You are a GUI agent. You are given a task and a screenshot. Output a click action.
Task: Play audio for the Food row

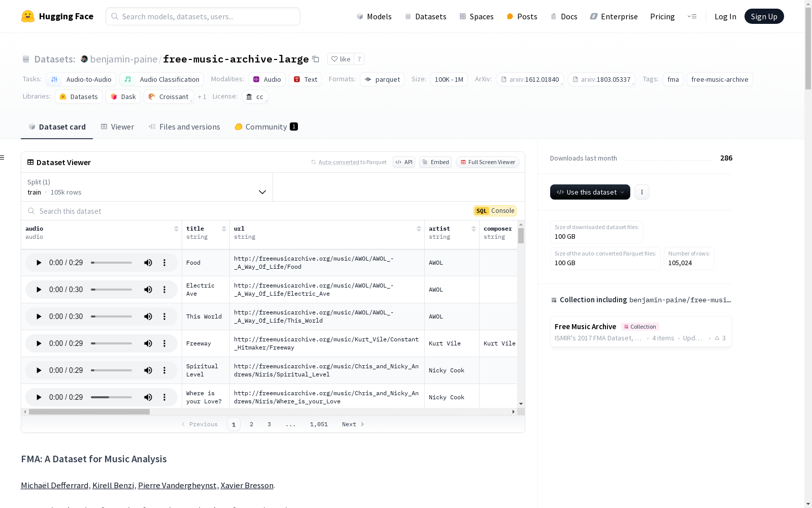(x=39, y=263)
